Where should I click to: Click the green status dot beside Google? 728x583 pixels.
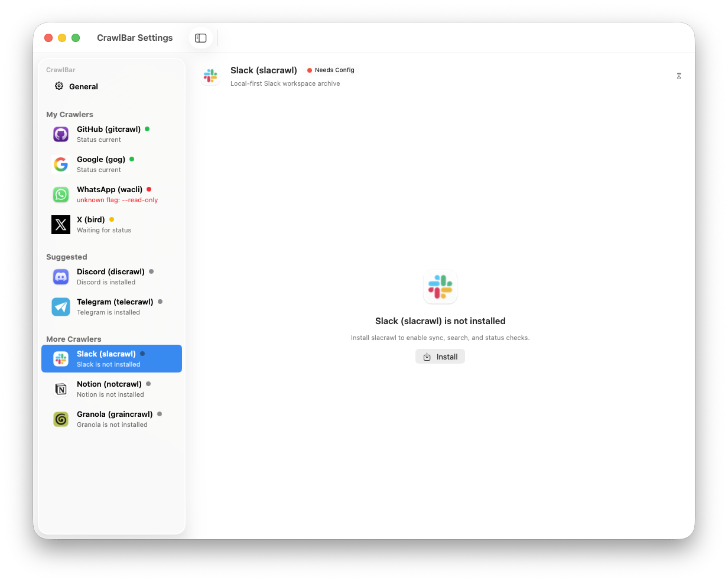(132, 159)
